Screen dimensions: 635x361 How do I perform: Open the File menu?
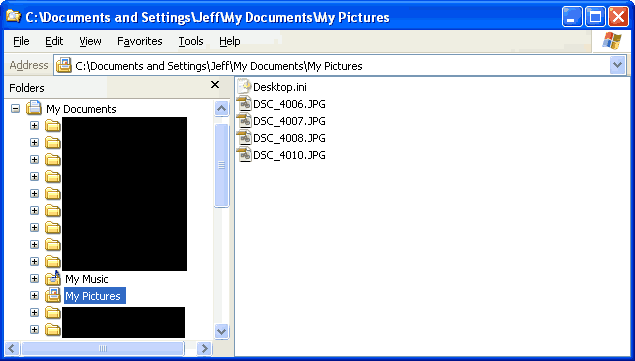click(21, 41)
